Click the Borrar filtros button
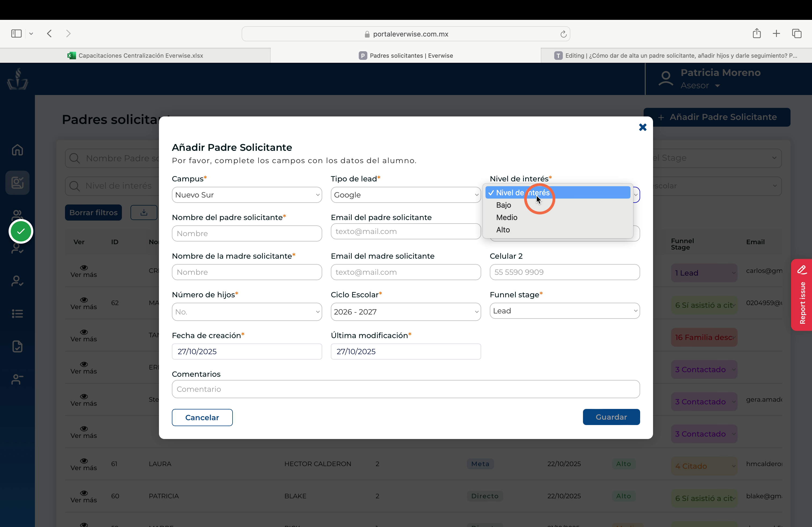This screenshot has height=527, width=812. click(x=93, y=212)
